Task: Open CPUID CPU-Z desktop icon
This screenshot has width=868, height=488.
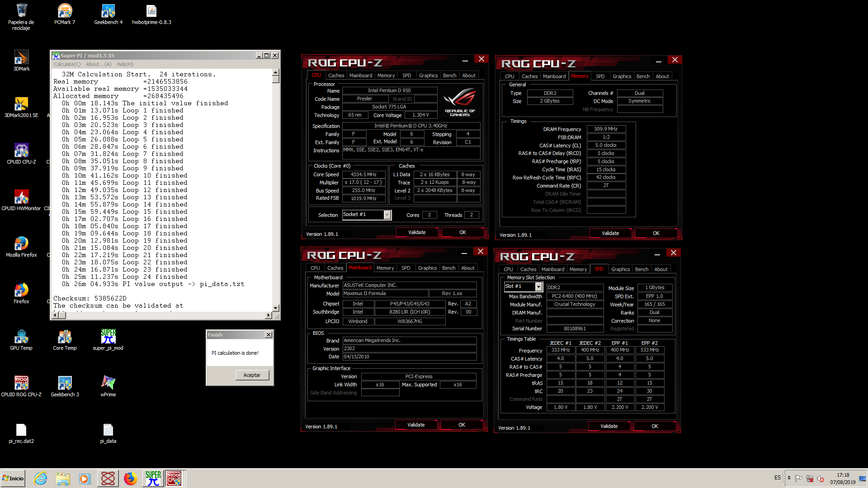Action: point(21,154)
